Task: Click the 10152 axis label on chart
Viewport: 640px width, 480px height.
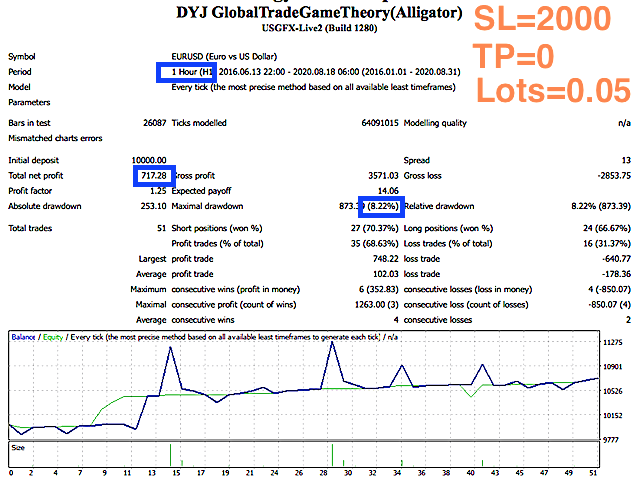Action: click(613, 416)
